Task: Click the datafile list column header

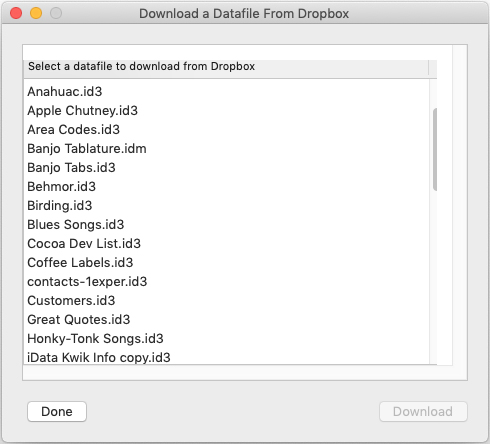Action: tap(226, 66)
